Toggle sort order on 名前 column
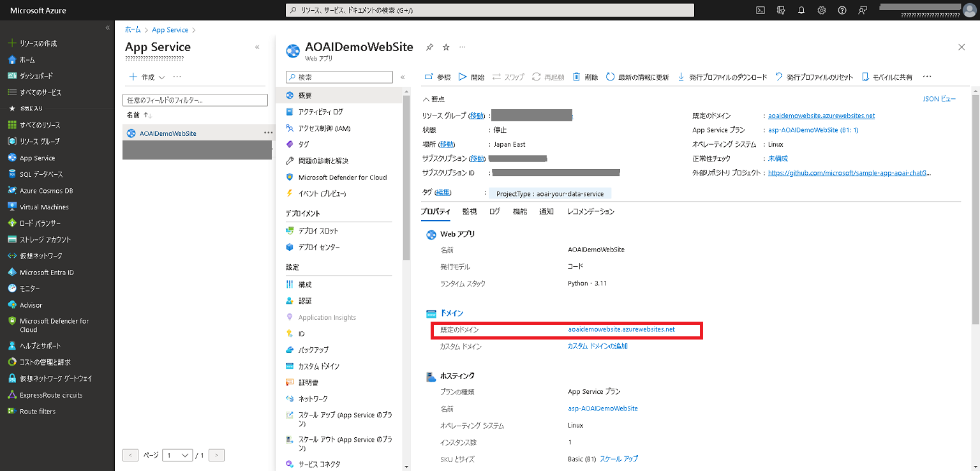Image resolution: width=980 pixels, height=471 pixels. click(x=139, y=115)
